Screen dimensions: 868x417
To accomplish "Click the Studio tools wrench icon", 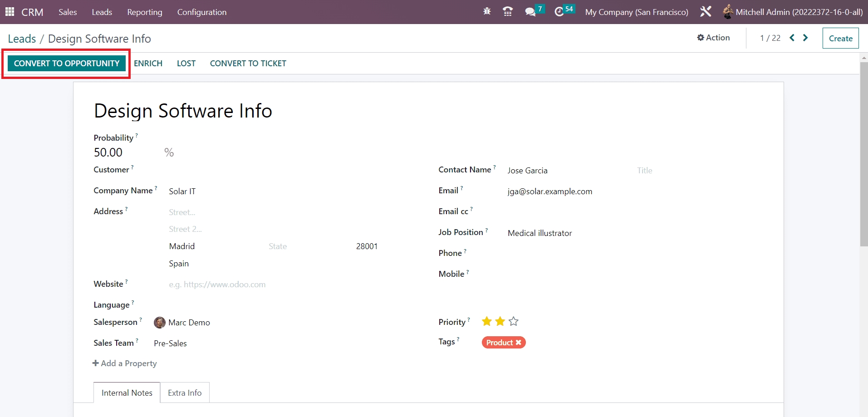I will point(706,12).
